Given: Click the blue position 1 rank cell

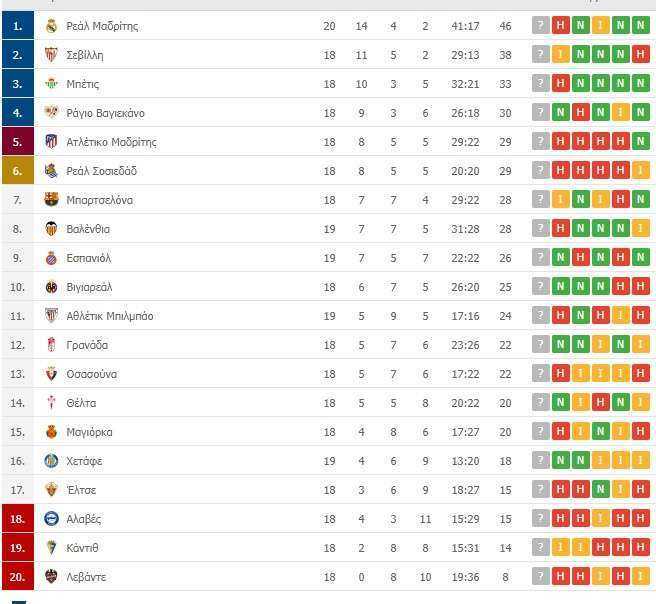Looking at the screenshot, I should (18, 26).
